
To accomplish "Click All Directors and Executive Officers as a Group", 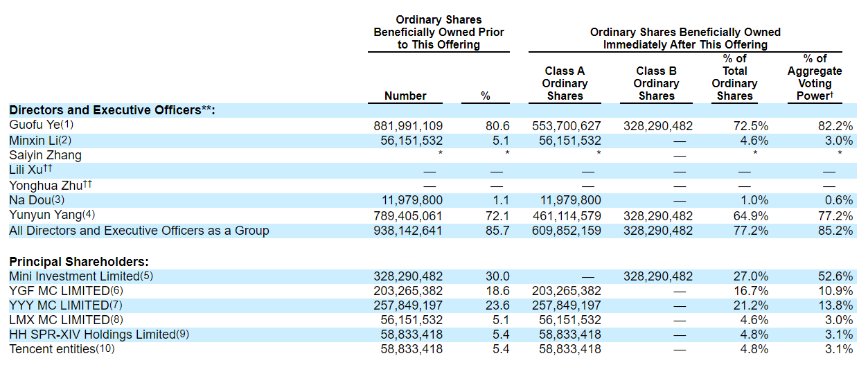I will pos(139,231).
